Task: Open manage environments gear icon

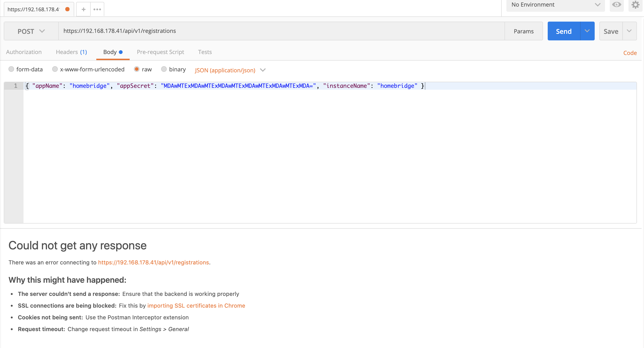Action: pos(635,5)
